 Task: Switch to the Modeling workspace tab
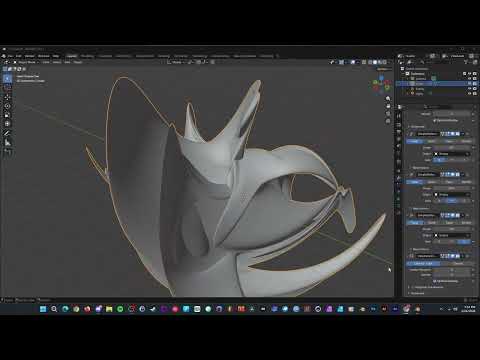(x=87, y=56)
